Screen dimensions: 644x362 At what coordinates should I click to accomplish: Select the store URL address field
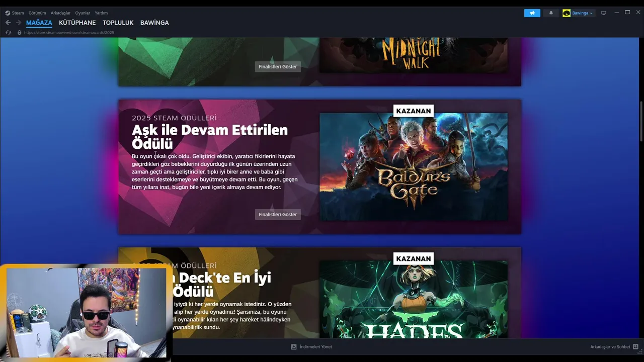coord(69,32)
